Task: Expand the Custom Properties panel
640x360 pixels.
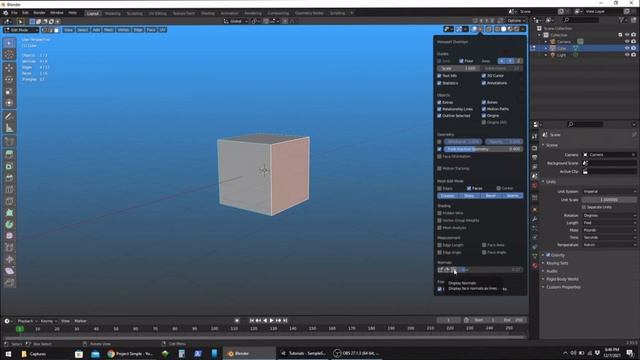Action: point(544,287)
